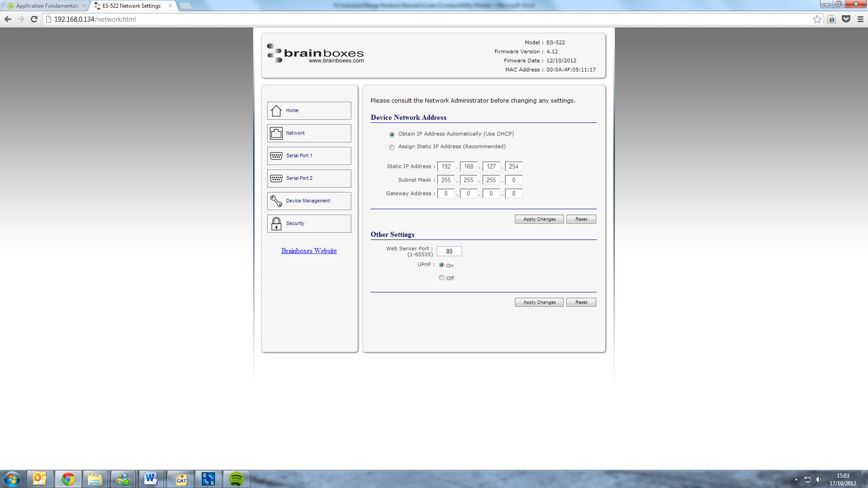Open the Brainboxes Website link

pyautogui.click(x=309, y=251)
